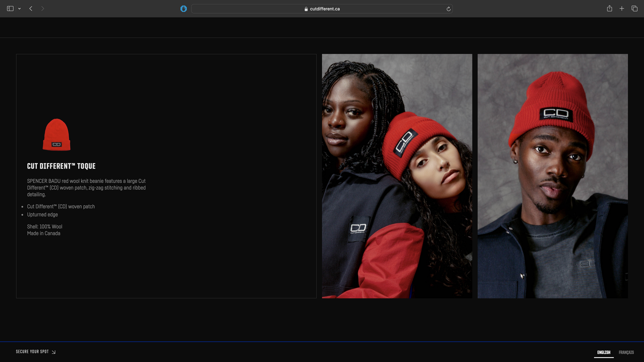This screenshot has width=644, height=362.
Task: Open sidebar options dropdown chevron
Action: [x=20, y=9]
